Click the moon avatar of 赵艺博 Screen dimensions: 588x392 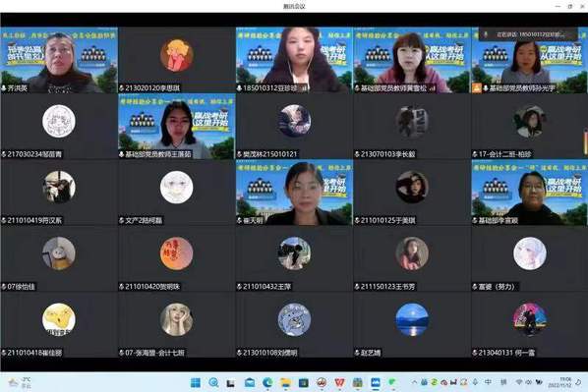(412, 319)
